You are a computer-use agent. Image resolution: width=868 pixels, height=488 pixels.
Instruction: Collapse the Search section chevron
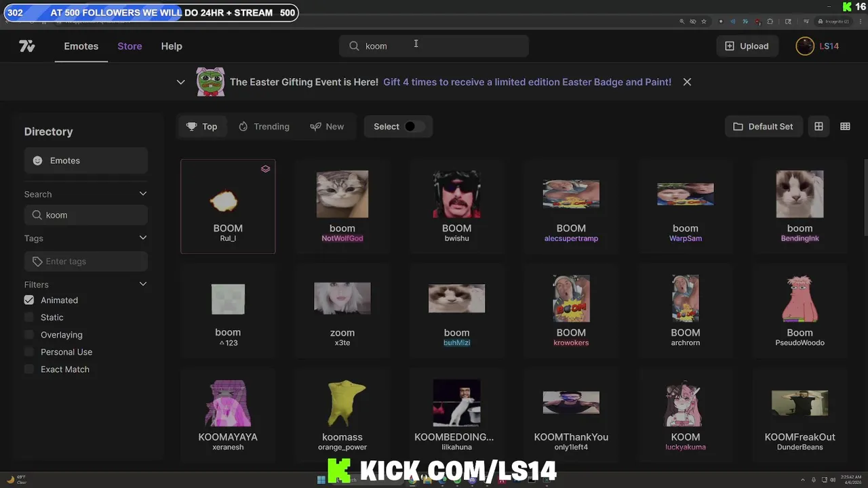[143, 194]
